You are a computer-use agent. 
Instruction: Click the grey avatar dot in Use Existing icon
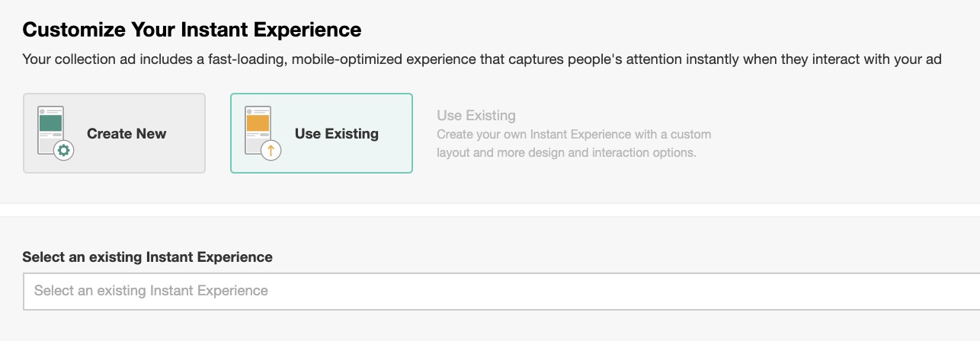(248, 111)
